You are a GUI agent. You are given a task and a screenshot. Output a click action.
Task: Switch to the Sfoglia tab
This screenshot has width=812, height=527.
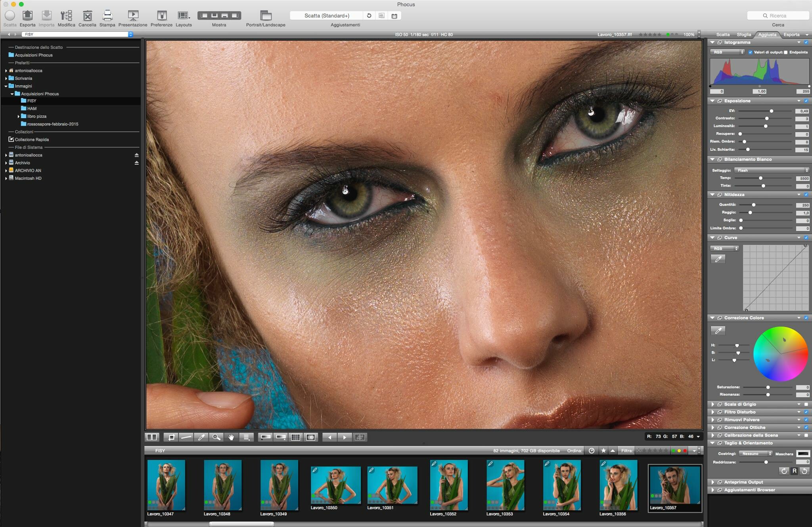coord(744,35)
